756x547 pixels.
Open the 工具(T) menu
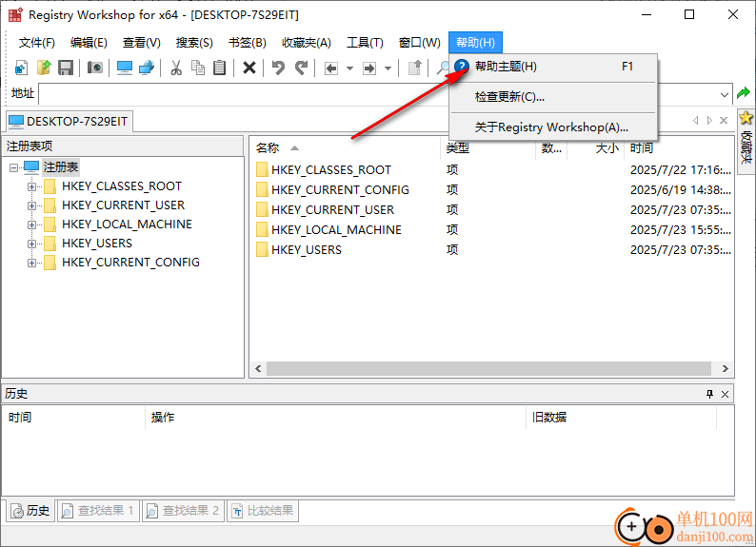click(x=365, y=43)
